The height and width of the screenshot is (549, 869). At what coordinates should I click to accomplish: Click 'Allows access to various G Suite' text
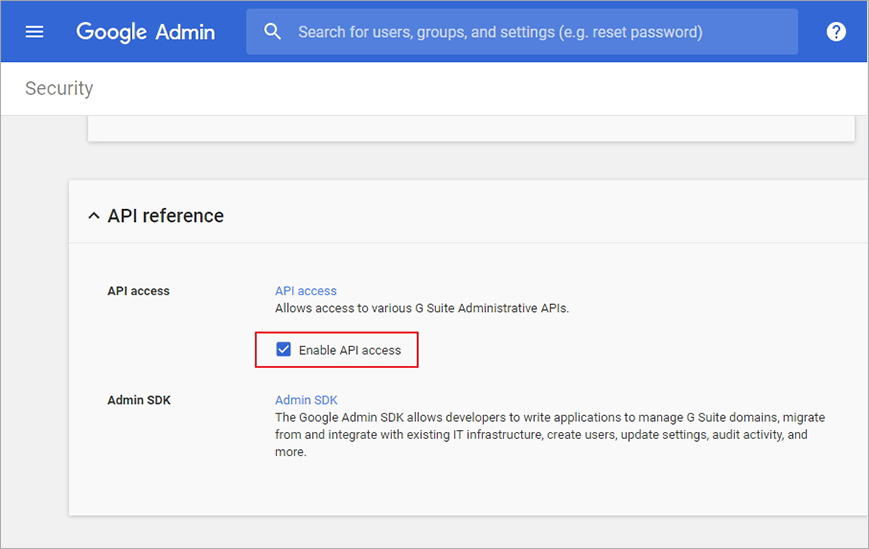point(422,309)
